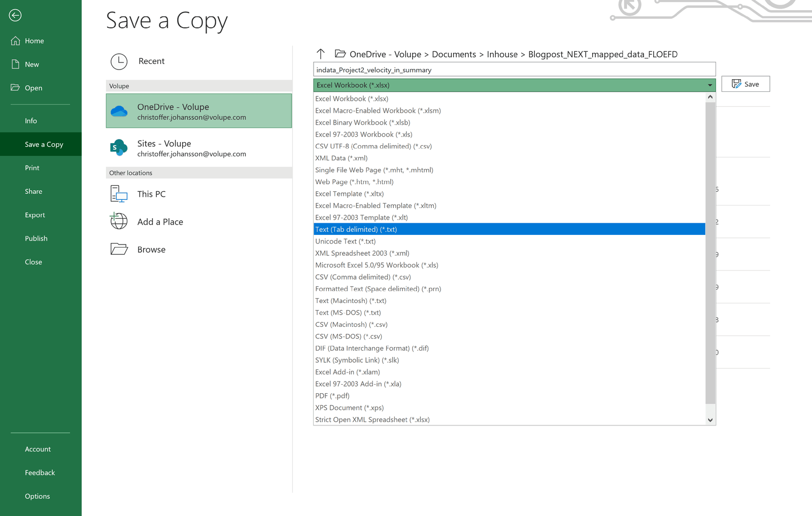
Task: Select Excel Macro-Enabled Workbook (*.xlsm)
Action: pos(510,111)
